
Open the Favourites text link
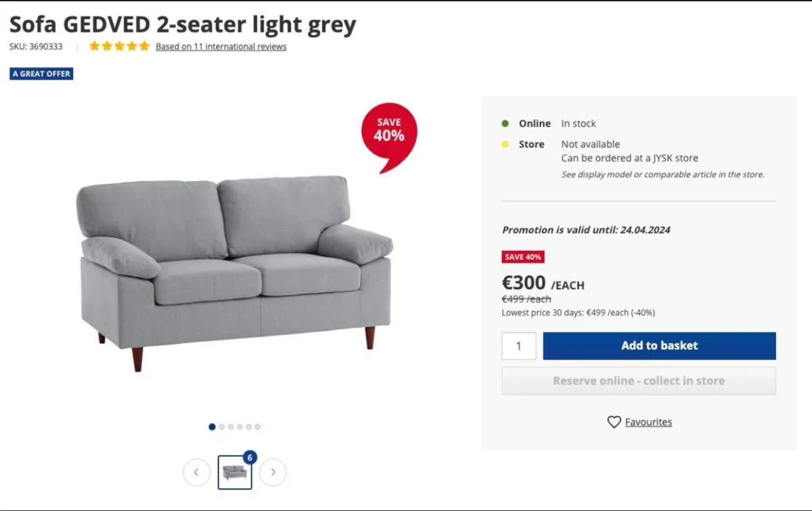[x=648, y=422]
